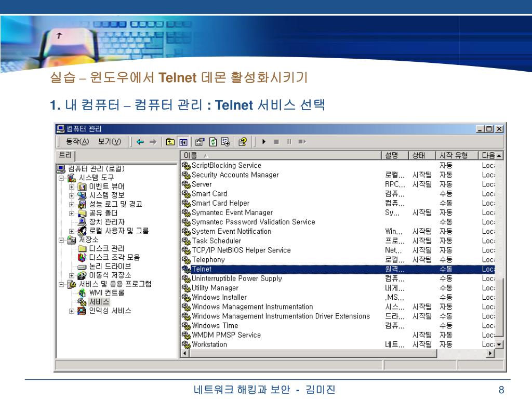The height and width of the screenshot is (399, 532).
Task: Click the 시작 유형 column header
Action: click(457, 155)
